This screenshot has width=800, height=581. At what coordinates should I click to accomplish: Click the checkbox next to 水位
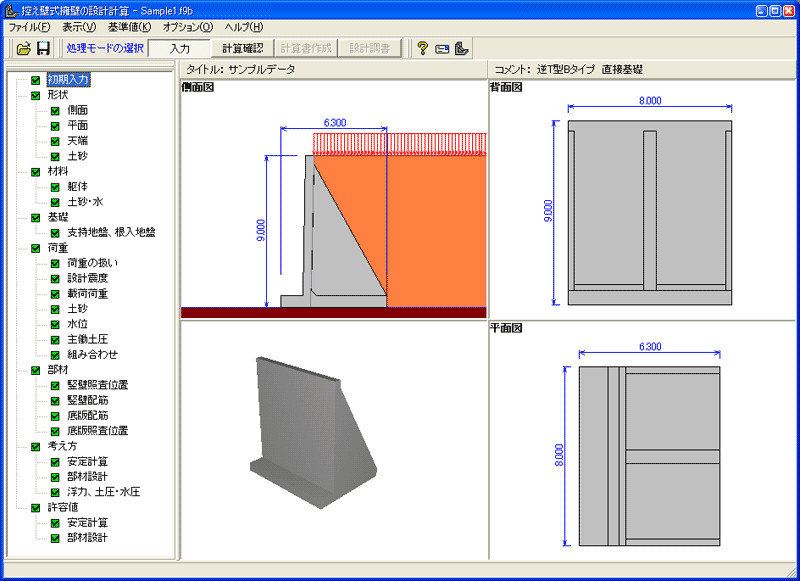click(56, 324)
